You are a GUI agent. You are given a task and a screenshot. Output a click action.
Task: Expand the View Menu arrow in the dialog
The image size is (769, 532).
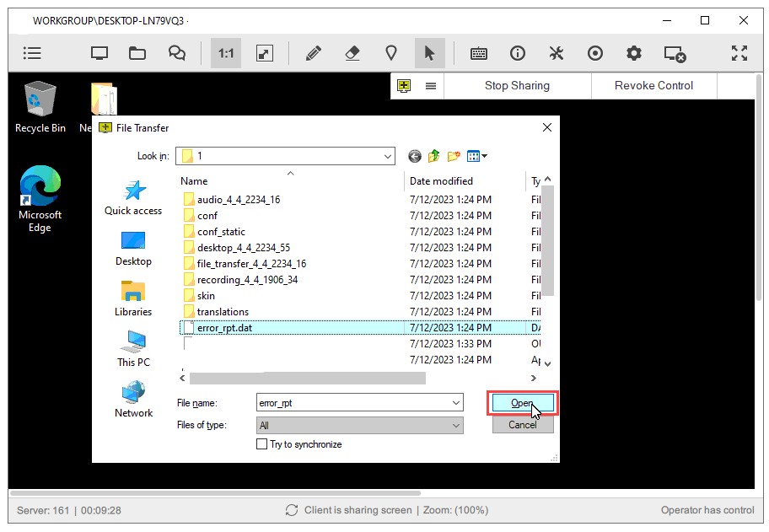(x=485, y=155)
